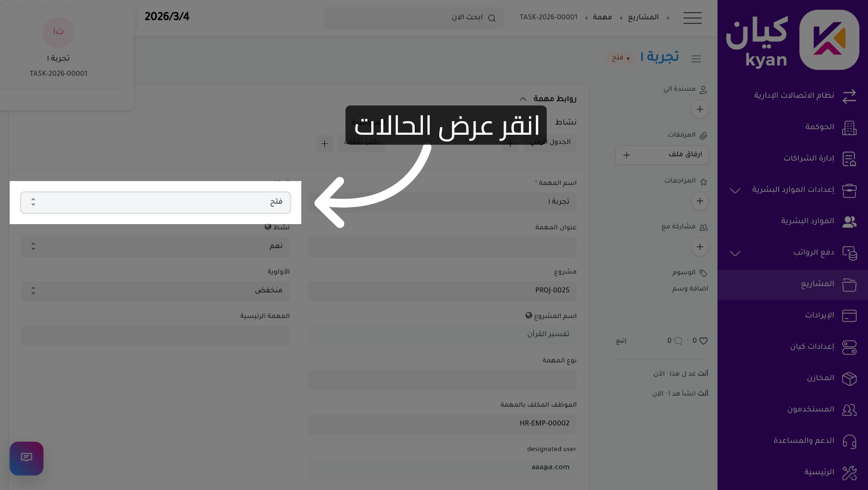Click the hamburger menu icon
The width and height of the screenshot is (868, 490).
[x=692, y=18]
